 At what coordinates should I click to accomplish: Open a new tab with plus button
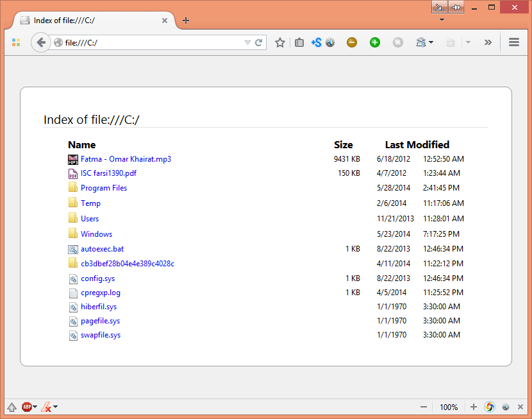[186, 21]
